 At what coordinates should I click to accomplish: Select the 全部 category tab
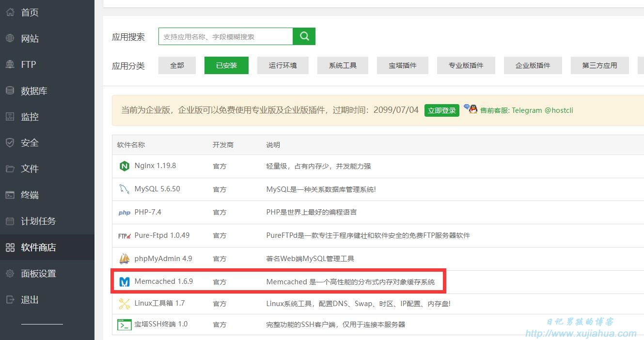pyautogui.click(x=177, y=65)
